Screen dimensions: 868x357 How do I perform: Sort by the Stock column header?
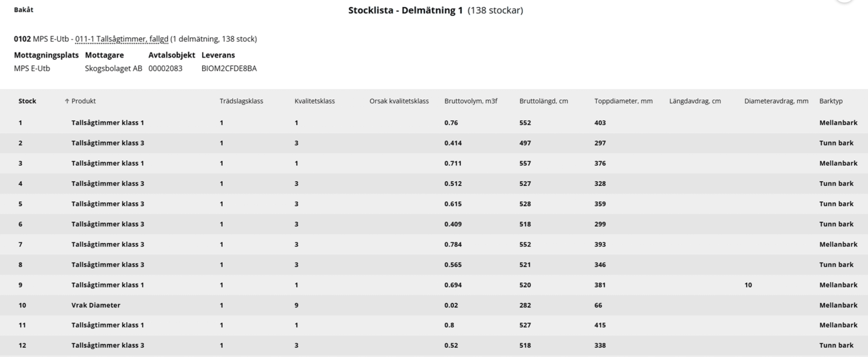27,101
